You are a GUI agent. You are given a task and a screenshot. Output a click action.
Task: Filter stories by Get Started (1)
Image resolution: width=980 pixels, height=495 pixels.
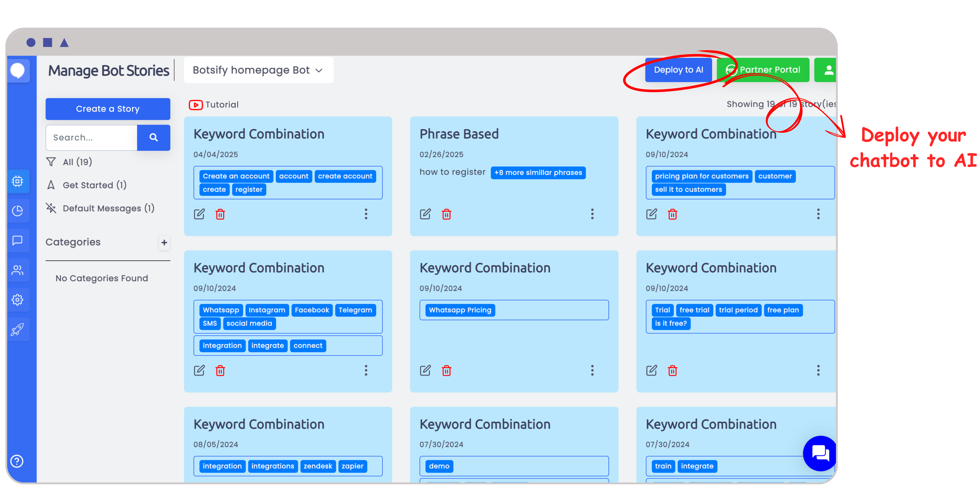click(x=86, y=185)
